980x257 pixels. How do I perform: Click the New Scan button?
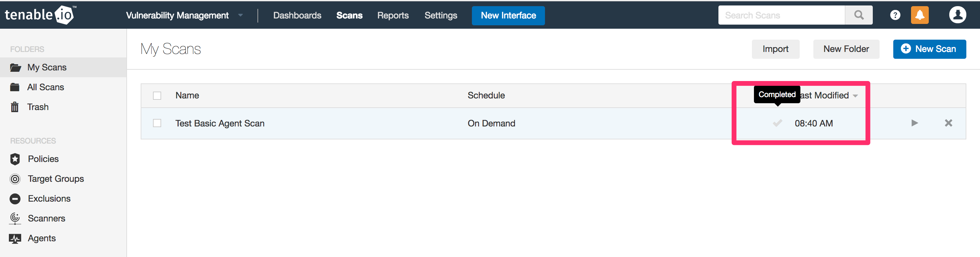pyautogui.click(x=929, y=49)
